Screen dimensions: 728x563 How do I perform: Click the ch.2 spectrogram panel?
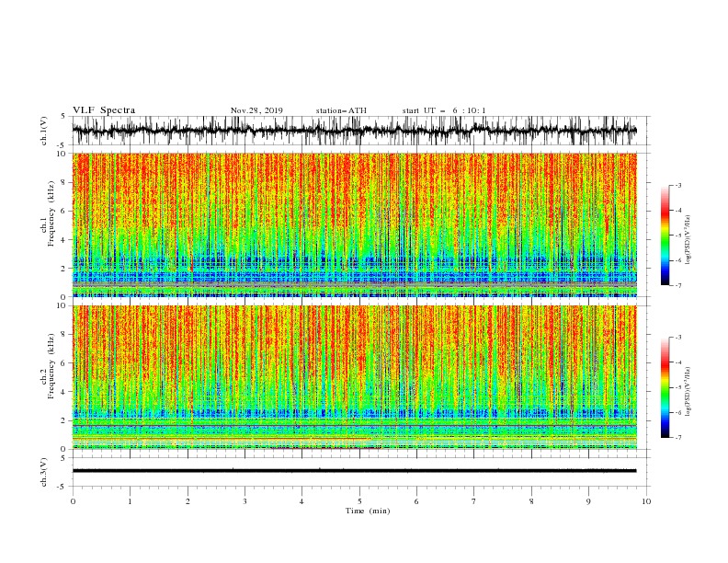[355, 377]
